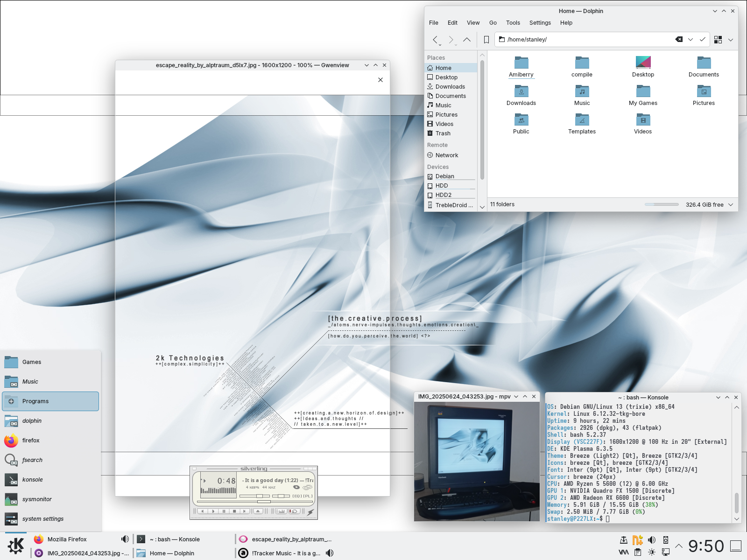Click the bookmark icon in Dolphin toolbar
The image size is (747, 560).
pos(486,40)
